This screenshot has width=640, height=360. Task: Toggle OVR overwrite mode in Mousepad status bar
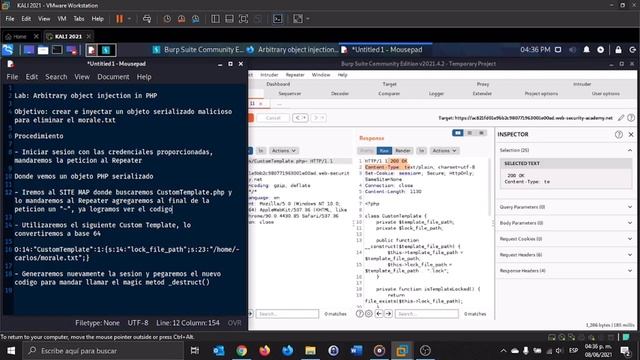234,323
